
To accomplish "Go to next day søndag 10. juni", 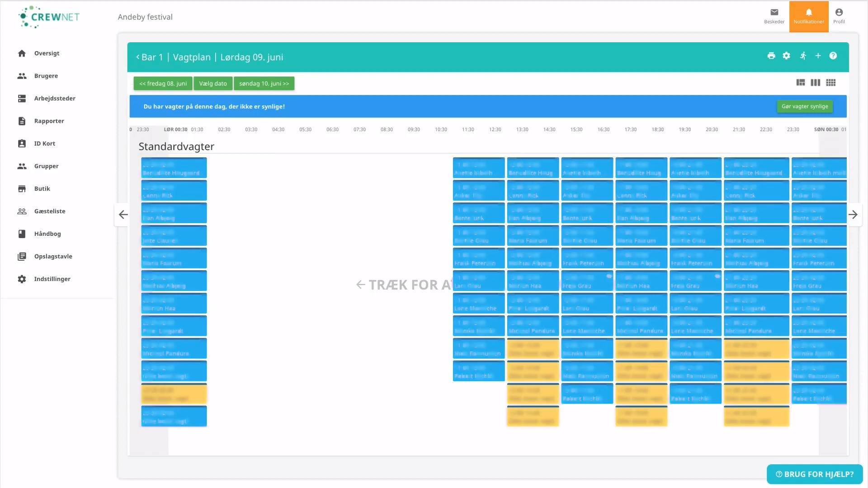I will click(x=264, y=84).
